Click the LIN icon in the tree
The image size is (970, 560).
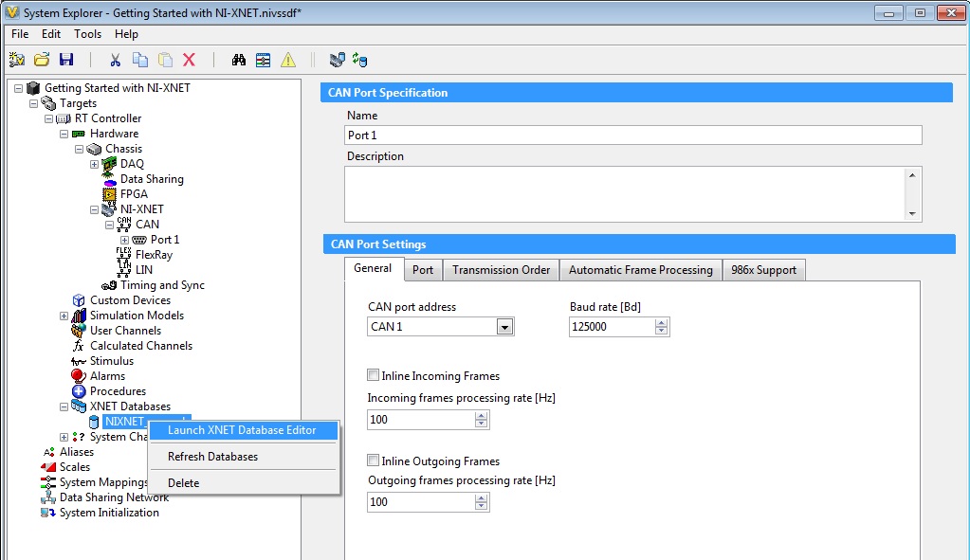[x=123, y=269]
